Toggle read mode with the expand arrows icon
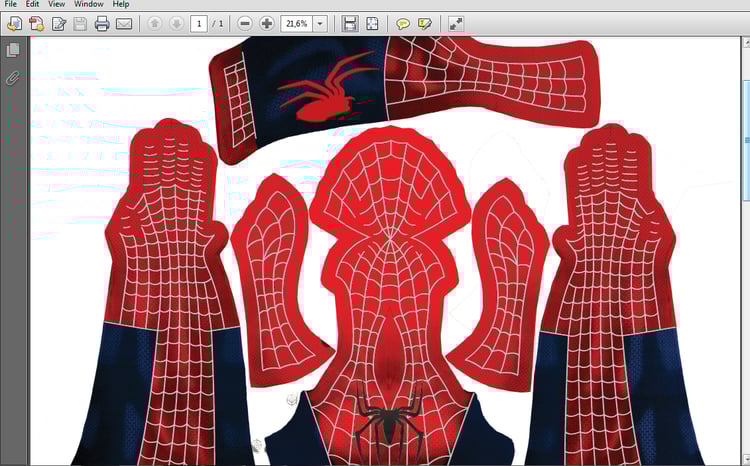This screenshot has height=466, width=750. [x=456, y=23]
